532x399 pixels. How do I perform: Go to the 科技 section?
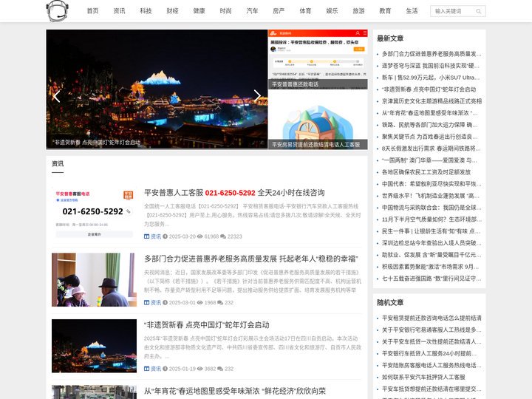pyautogui.click(x=146, y=11)
